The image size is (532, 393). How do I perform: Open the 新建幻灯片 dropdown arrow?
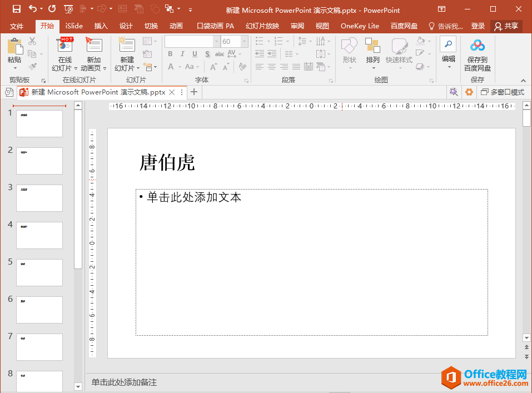(138, 68)
